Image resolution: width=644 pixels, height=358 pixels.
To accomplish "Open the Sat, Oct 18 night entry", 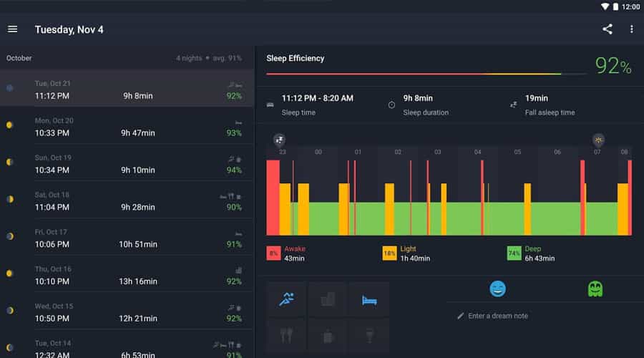I will [127, 200].
